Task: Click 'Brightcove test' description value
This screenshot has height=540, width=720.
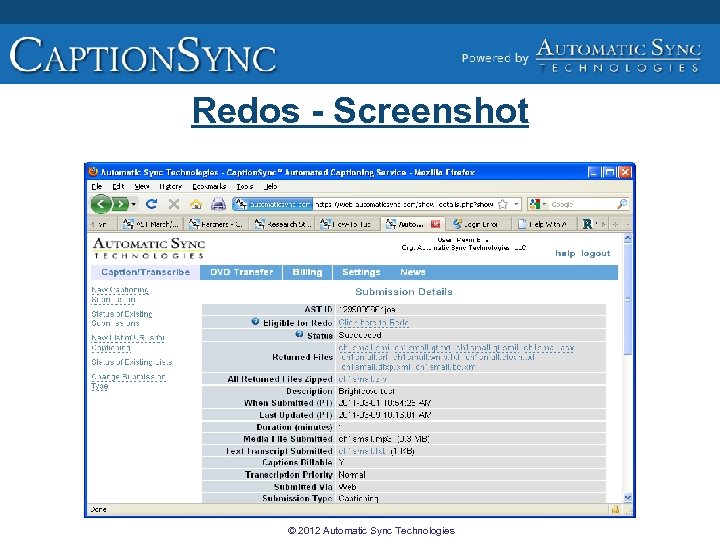Action: [366, 391]
